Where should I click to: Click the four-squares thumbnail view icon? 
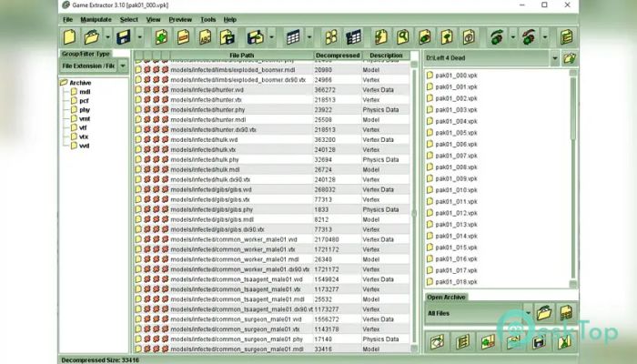pos(331,37)
